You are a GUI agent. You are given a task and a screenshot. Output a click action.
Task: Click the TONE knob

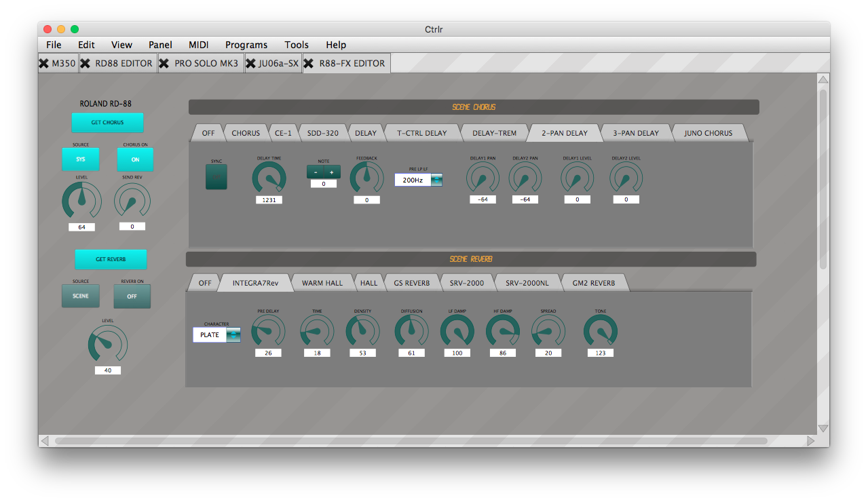[600, 332]
